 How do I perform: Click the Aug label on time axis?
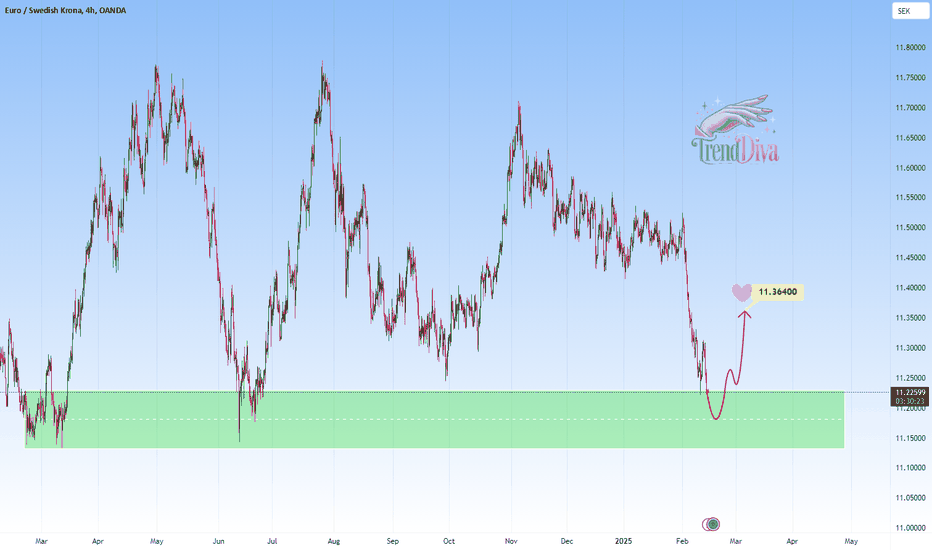point(334,541)
